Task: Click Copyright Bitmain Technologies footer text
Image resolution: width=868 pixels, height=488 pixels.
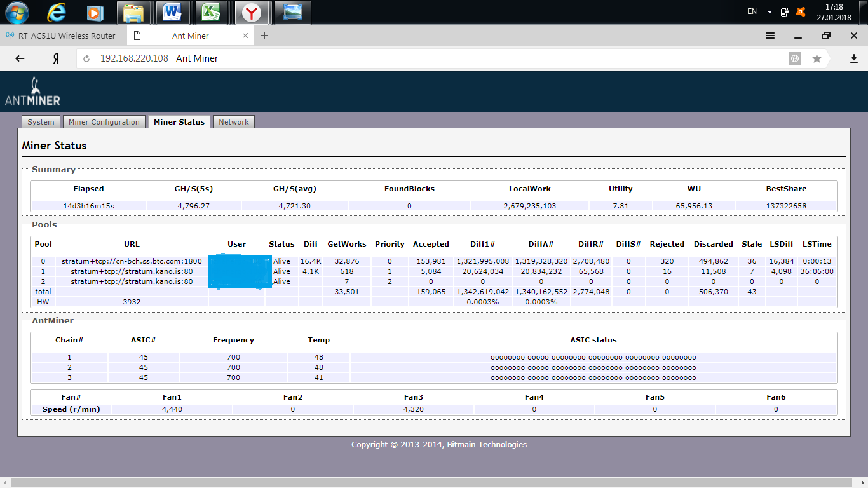Action: click(439, 444)
